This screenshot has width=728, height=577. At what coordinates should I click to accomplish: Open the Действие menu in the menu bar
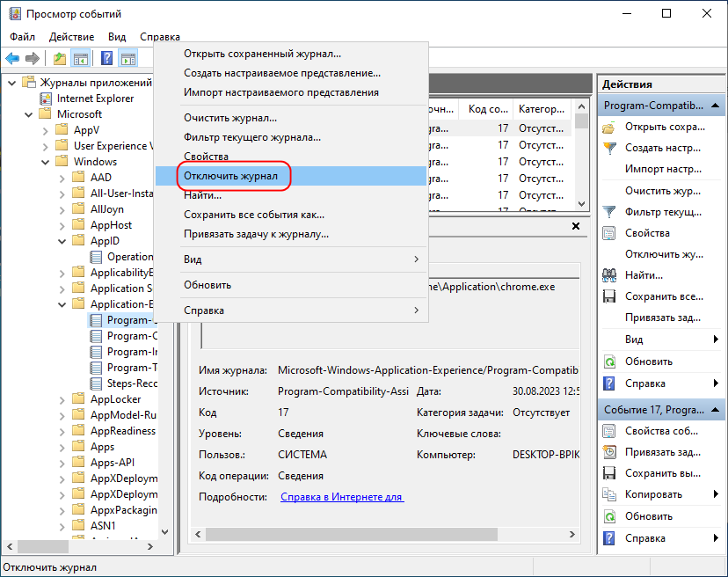coord(71,37)
